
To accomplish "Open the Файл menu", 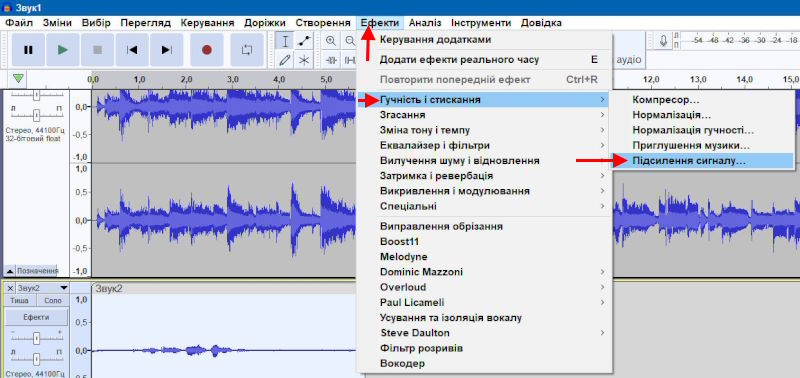I will [x=19, y=23].
